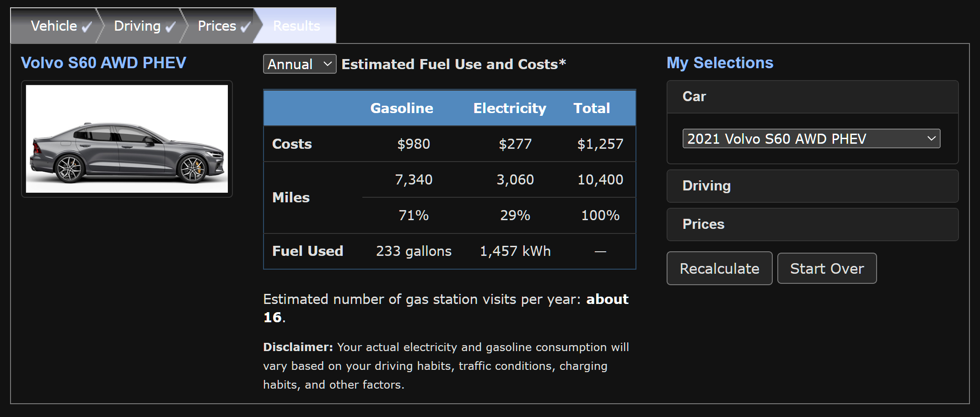Screen dimensions: 980x417
Task: Click the Estimated Fuel Use and Costs heading
Action: [454, 64]
